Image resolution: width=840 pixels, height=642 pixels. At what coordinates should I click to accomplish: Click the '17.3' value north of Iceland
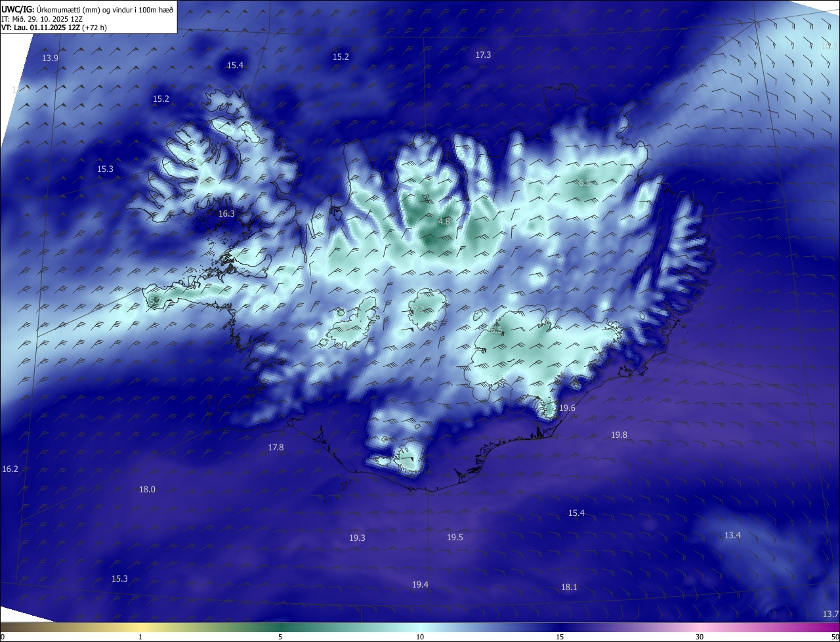[x=483, y=55]
